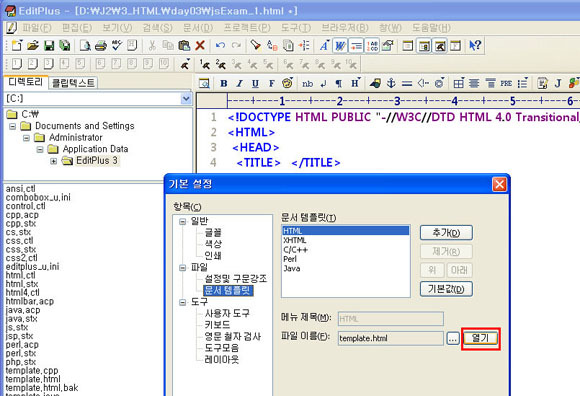This screenshot has height=396, width=580.
Task: Click the PRE preformatted text icon
Action: click(x=506, y=84)
